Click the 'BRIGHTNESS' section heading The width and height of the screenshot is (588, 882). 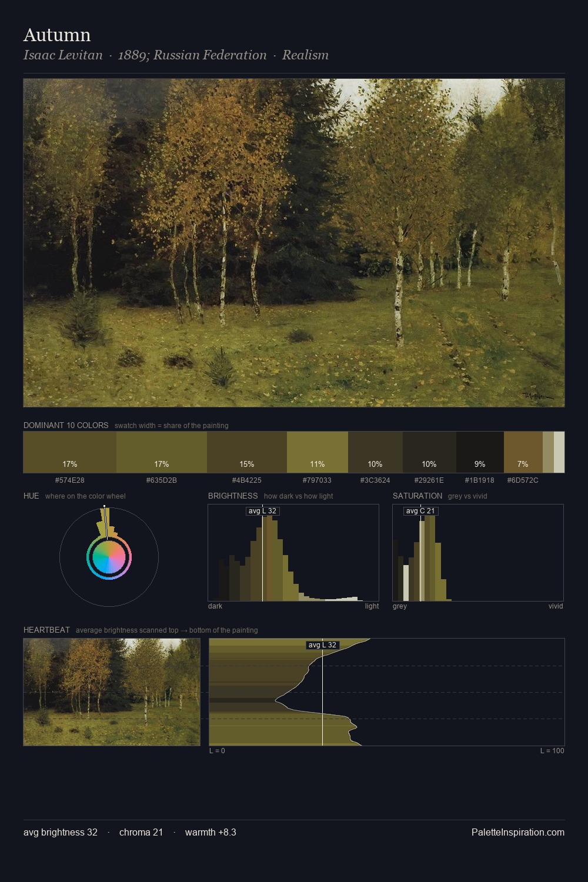click(x=233, y=496)
